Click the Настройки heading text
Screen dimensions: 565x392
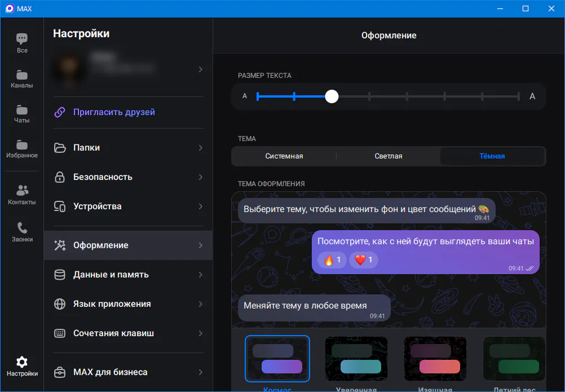81,33
